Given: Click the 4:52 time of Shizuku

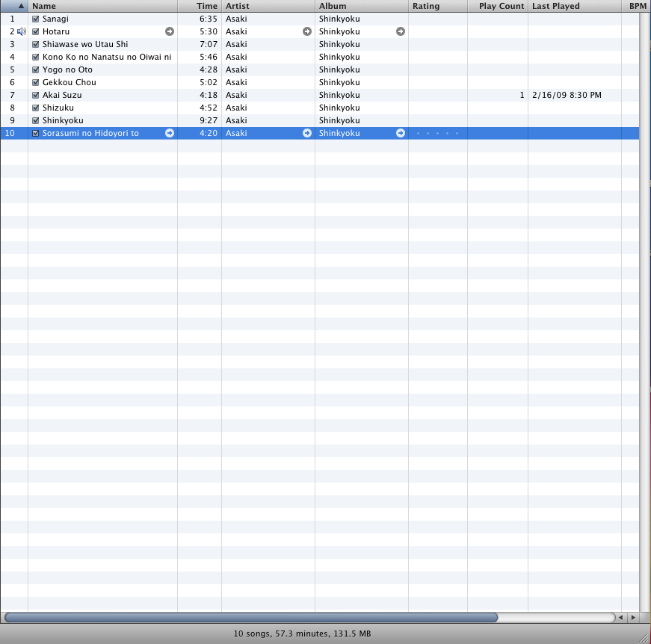Looking at the screenshot, I should (x=209, y=108).
